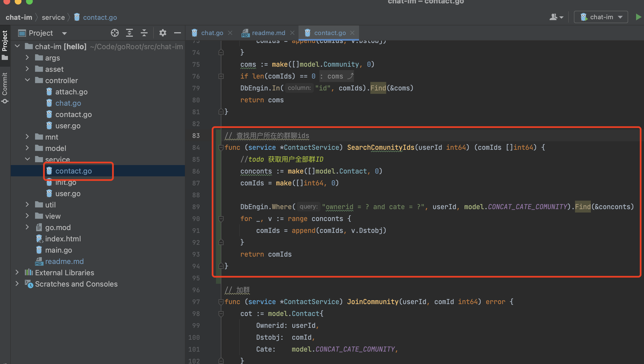
Task: Click the chat-im breadcrumb
Action: click(19, 17)
